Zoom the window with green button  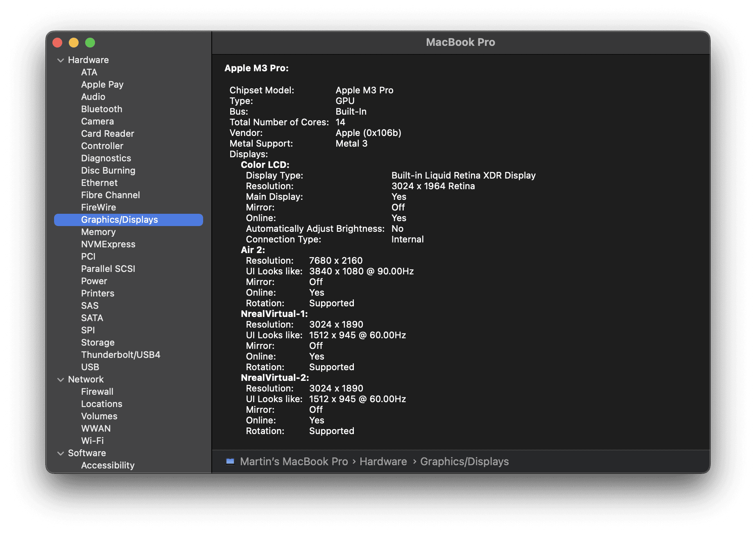click(90, 43)
